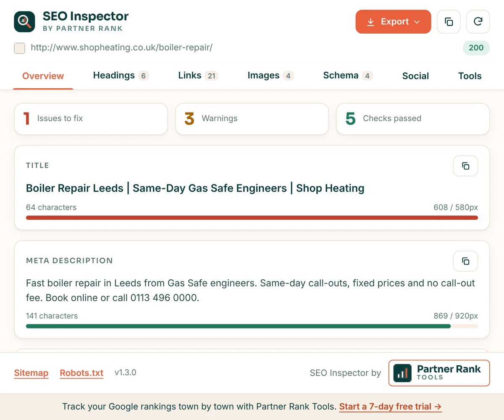This screenshot has height=420, width=504.
Task: Click the Issues to fix summary card
Action: (91, 119)
